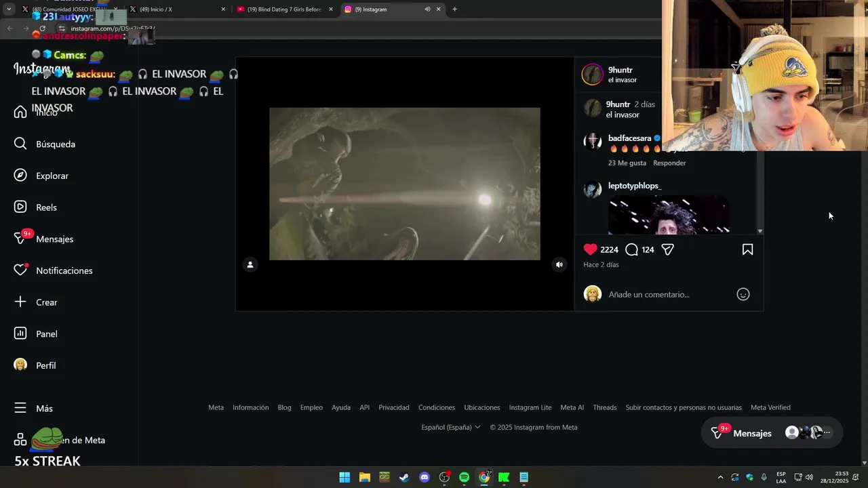
Task: Open the Privacidad footer link
Action: tap(394, 407)
